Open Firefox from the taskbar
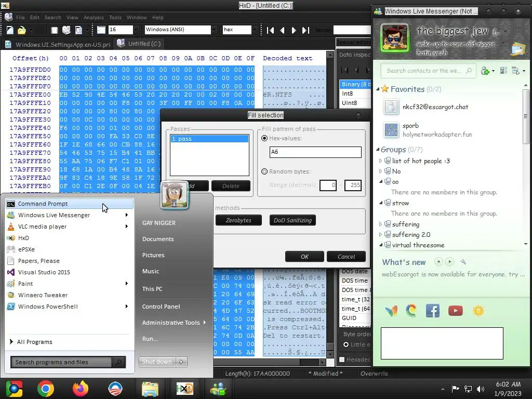532x399 pixels. (x=81, y=389)
